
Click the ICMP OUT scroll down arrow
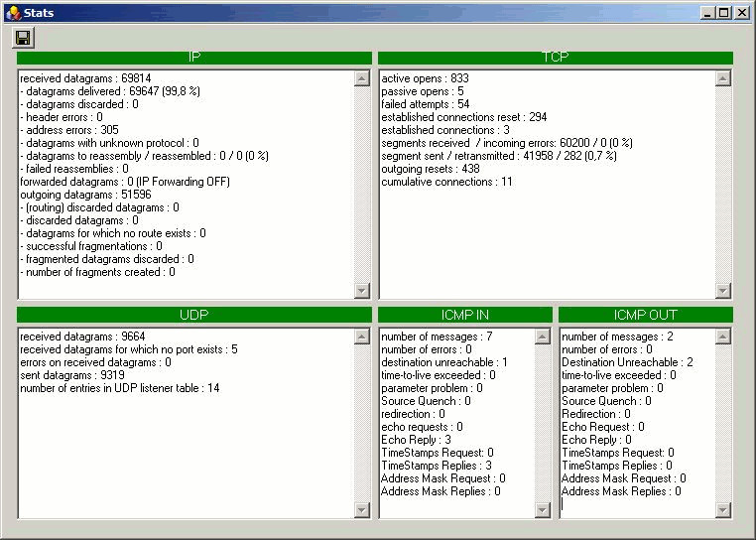tap(722, 509)
